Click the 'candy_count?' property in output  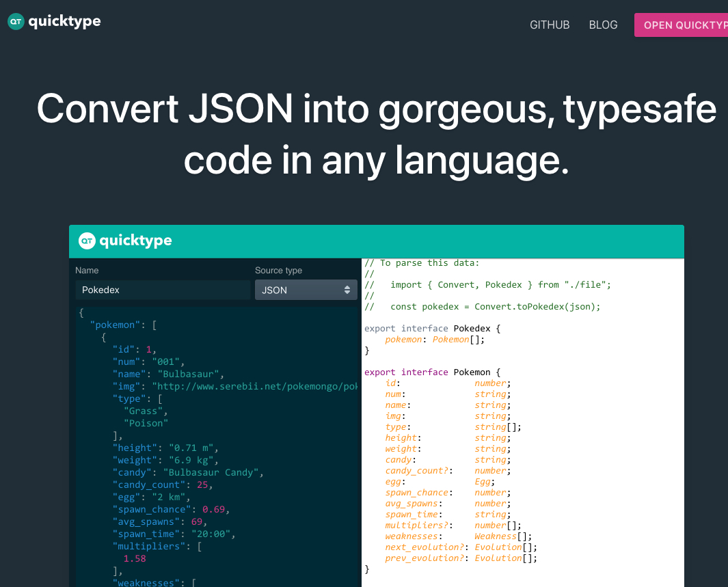[x=417, y=471]
